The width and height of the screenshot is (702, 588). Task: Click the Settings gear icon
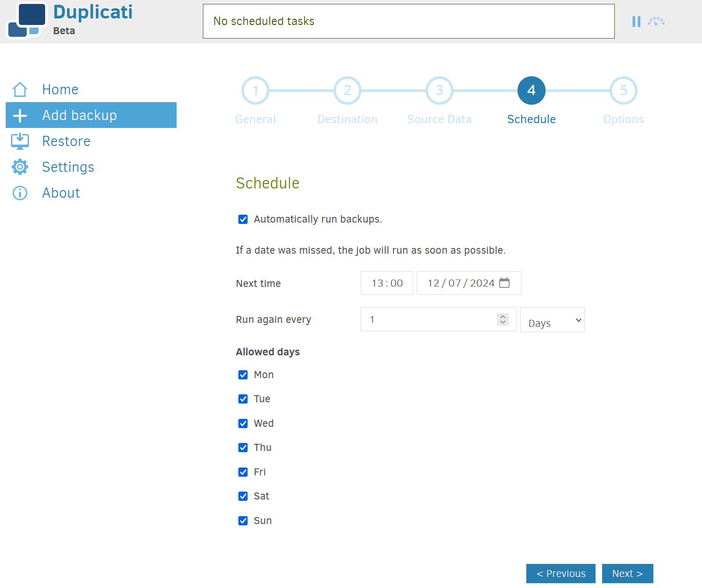point(20,167)
